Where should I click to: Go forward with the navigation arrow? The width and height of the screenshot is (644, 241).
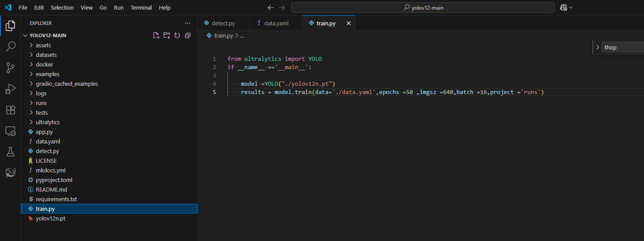(x=282, y=7)
